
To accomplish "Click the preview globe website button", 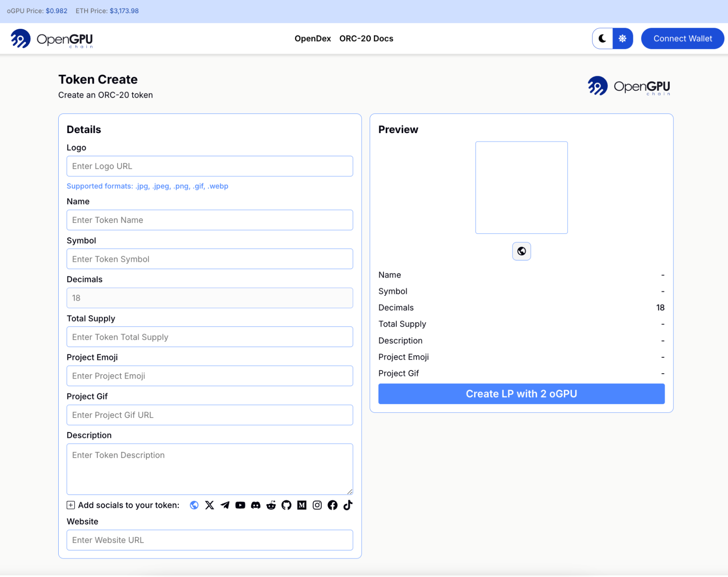I will point(521,251).
